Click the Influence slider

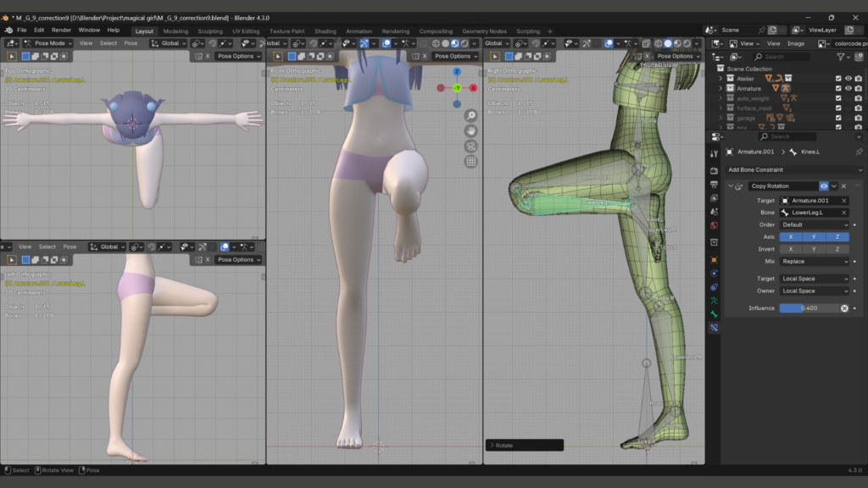808,308
